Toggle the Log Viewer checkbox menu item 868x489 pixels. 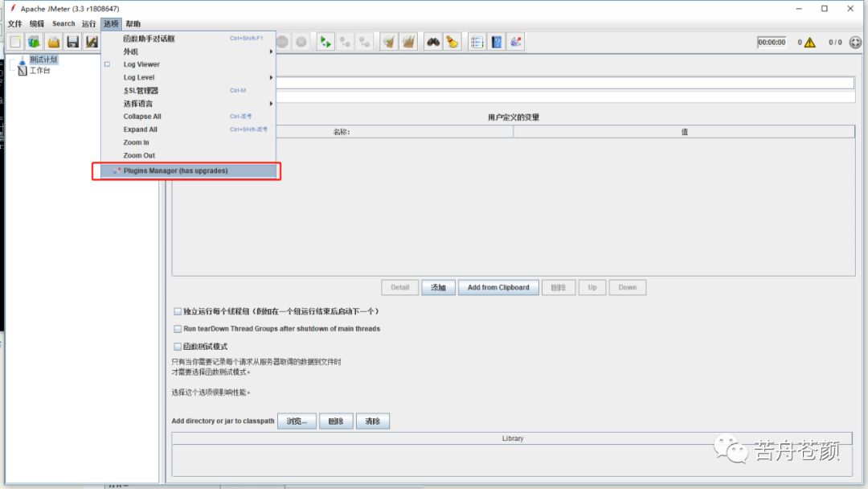(188, 64)
